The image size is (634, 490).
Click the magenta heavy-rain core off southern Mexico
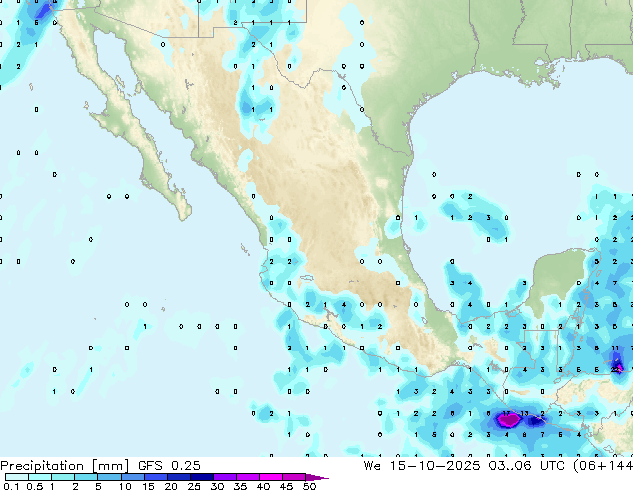pyautogui.click(x=508, y=420)
